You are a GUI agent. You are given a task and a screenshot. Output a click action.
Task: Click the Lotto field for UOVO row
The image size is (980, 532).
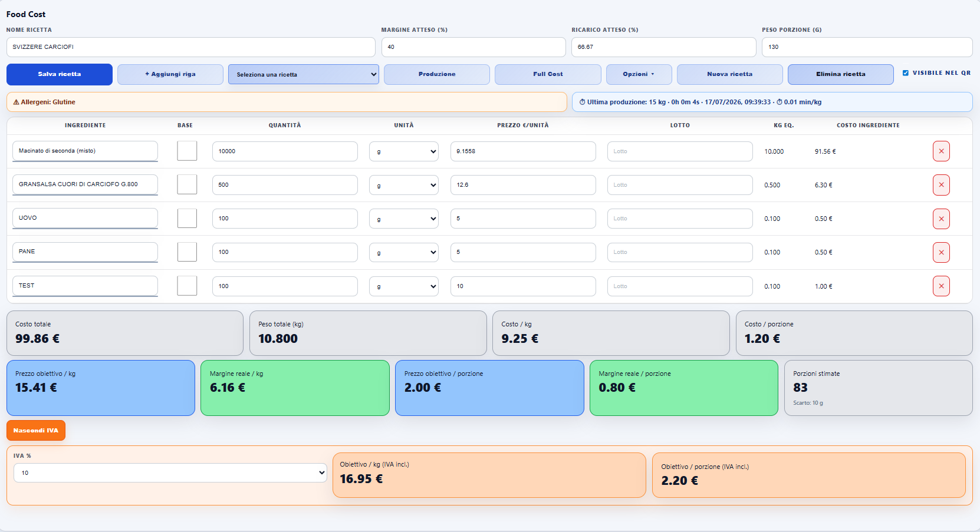point(680,219)
